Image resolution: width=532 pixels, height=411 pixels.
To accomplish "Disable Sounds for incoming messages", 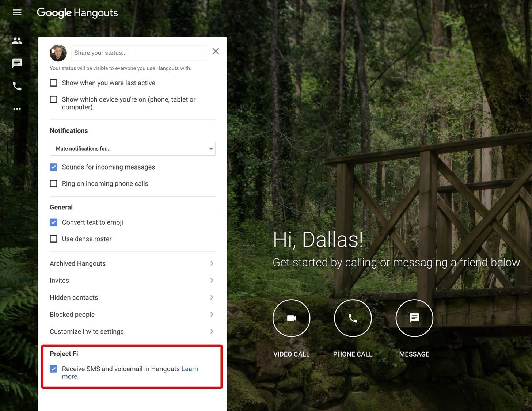I will [54, 167].
